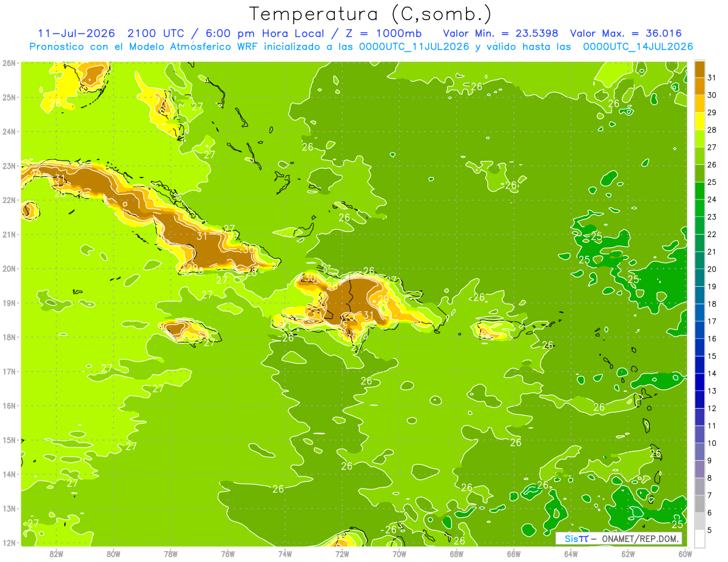
Task: Click the '64W' longitude axis label
Action: [571, 554]
